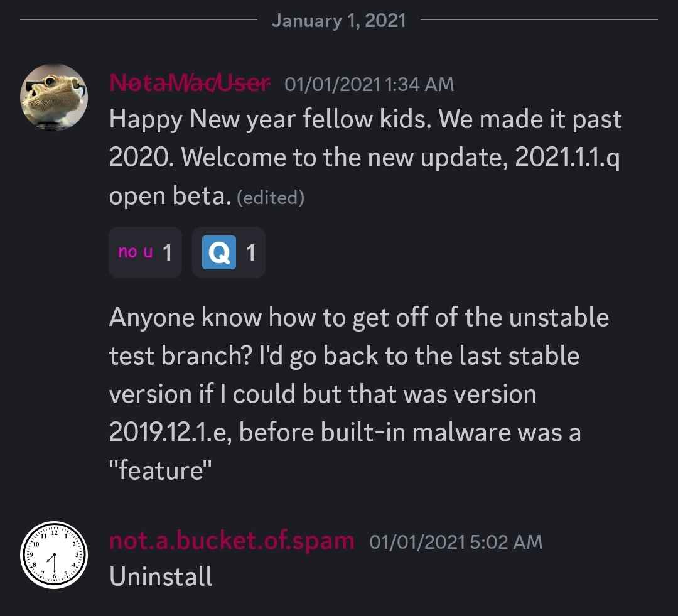Click the 01/01/2021 5:02 AM timestamp

click(456, 542)
